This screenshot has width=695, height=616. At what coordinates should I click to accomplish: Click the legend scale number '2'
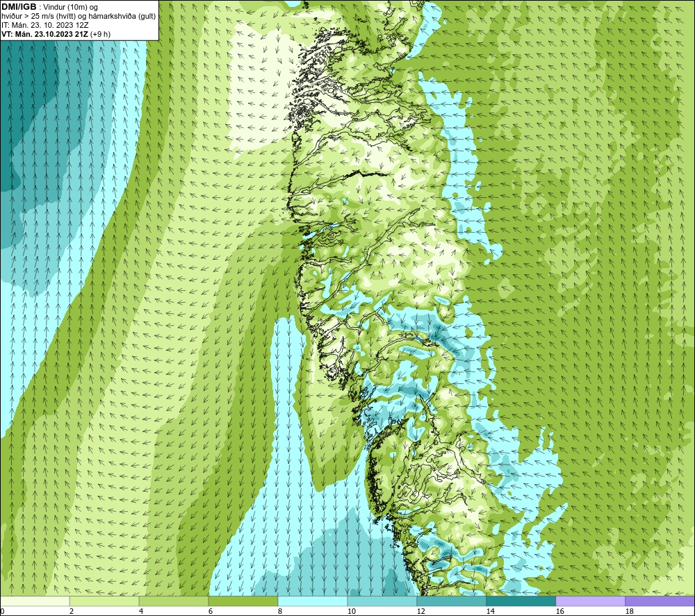point(72,612)
